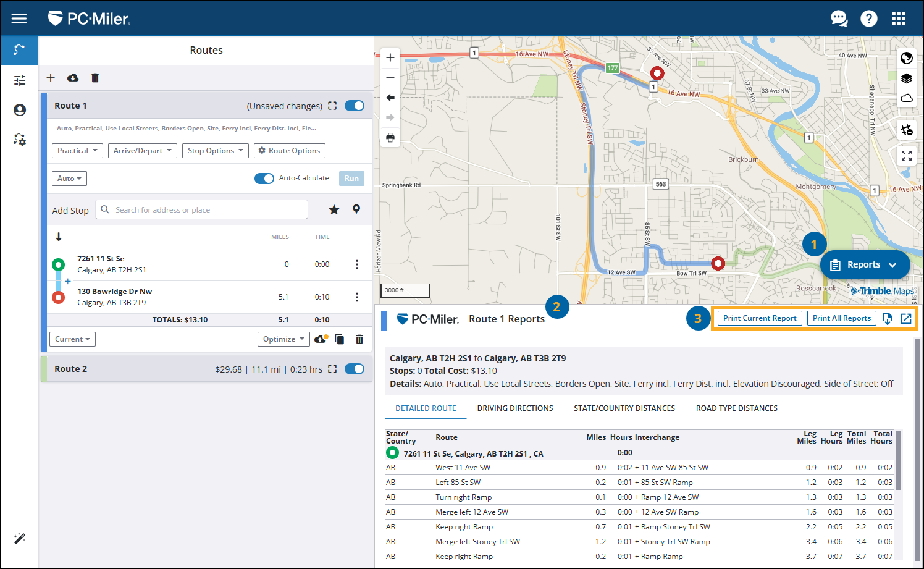Open the account profile icon
Image resolution: width=924 pixels, height=569 pixels.
click(19, 109)
